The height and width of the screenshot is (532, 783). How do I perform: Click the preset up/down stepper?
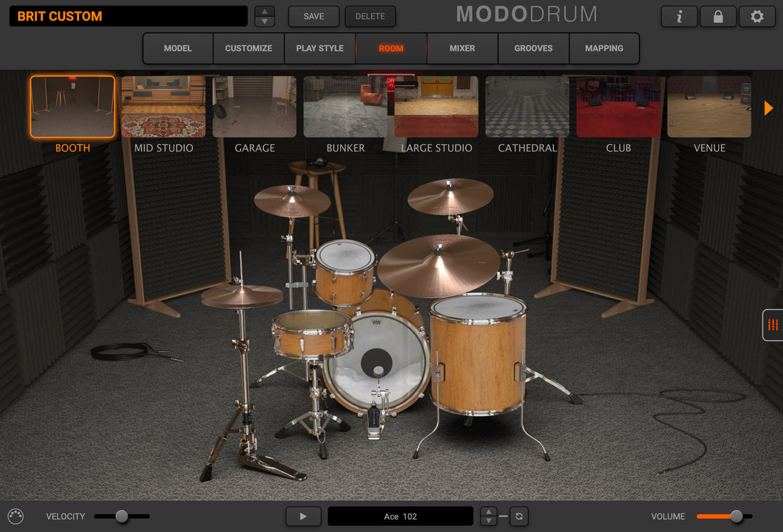click(265, 16)
